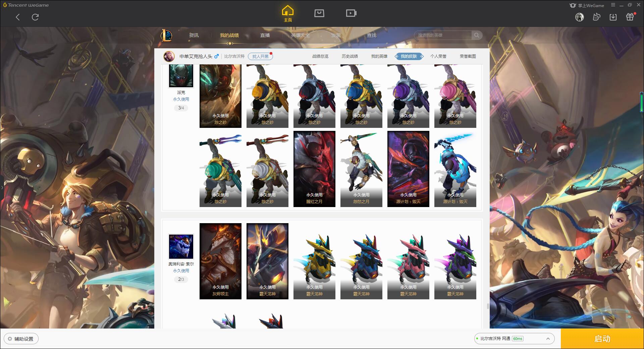Screen dimensions: 644x349
Task: Click the League of Legends logo
Action: [x=166, y=35]
